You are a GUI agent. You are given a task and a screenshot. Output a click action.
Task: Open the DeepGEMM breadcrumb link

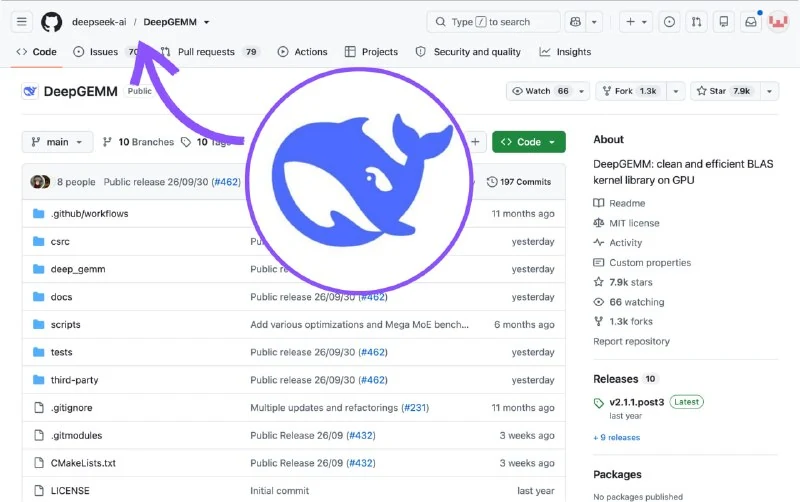point(170,22)
